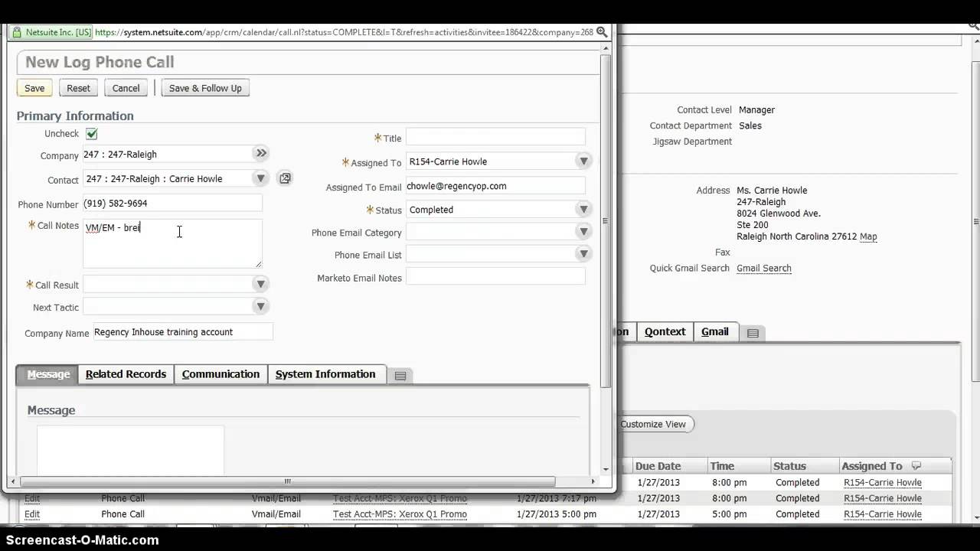Click the magnifier icon in the address bar
The image size is (980, 551).
[602, 32]
